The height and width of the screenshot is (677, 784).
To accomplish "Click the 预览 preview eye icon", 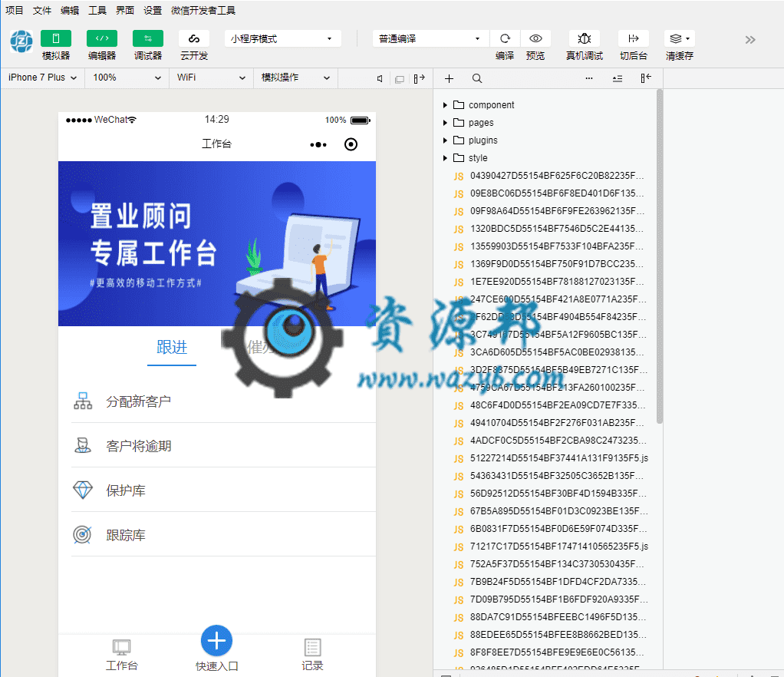I will [535, 38].
